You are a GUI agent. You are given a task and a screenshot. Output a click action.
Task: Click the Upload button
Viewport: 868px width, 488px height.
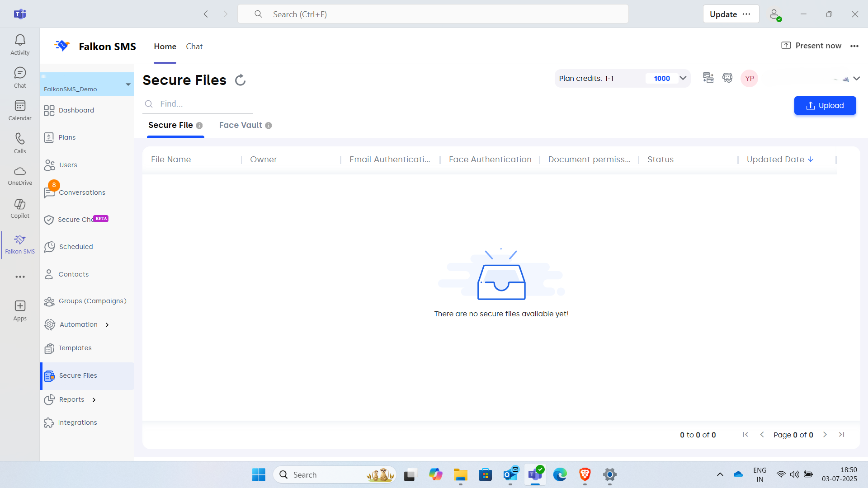(x=825, y=105)
